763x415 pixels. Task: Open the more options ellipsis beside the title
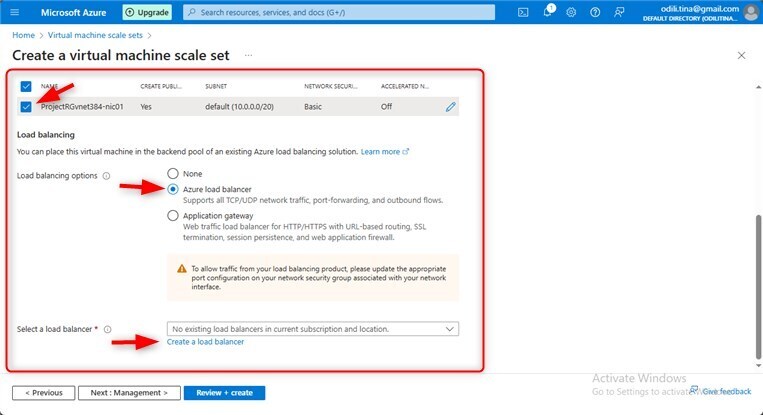(x=248, y=55)
